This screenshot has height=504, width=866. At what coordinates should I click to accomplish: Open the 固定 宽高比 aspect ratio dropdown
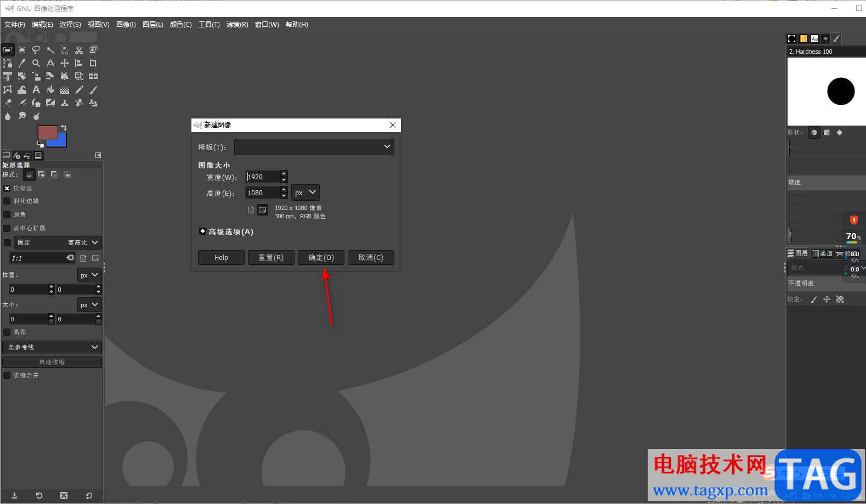click(x=58, y=242)
